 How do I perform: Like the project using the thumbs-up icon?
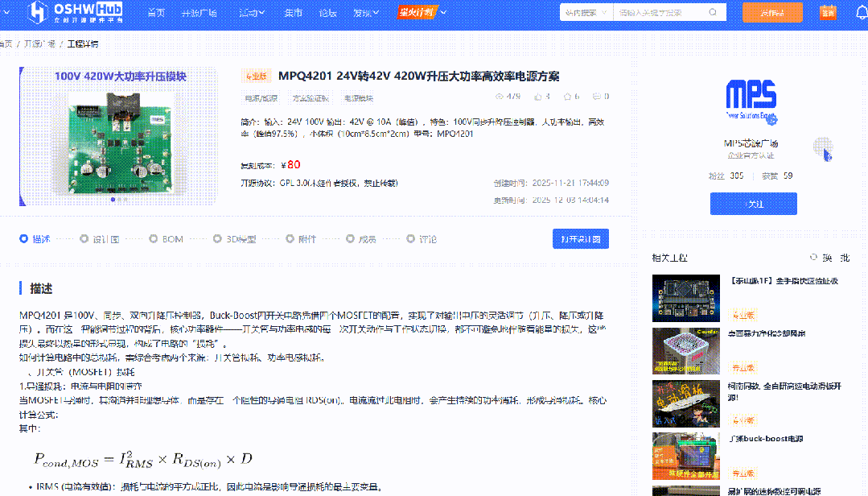[538, 96]
